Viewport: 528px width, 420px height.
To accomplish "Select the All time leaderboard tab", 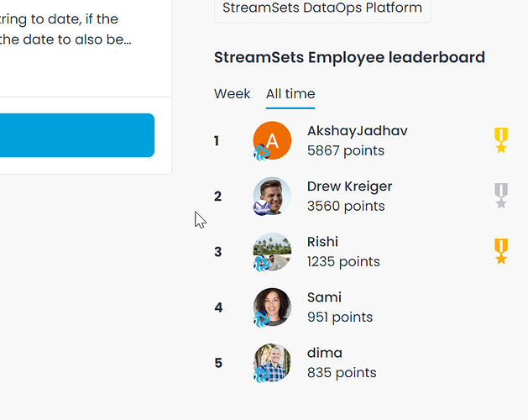I will pos(290,94).
